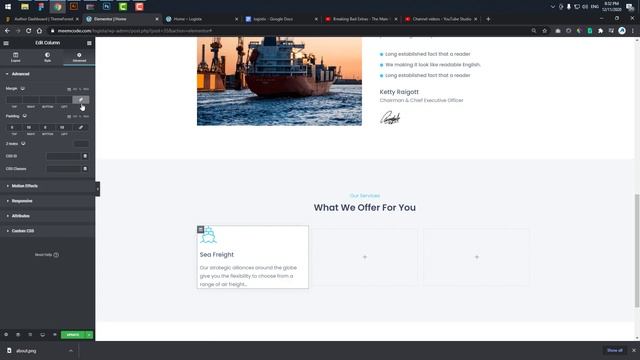Viewport: 640px width, 360px height.
Task: Open about.png download options chevron
Action: click(x=71, y=351)
